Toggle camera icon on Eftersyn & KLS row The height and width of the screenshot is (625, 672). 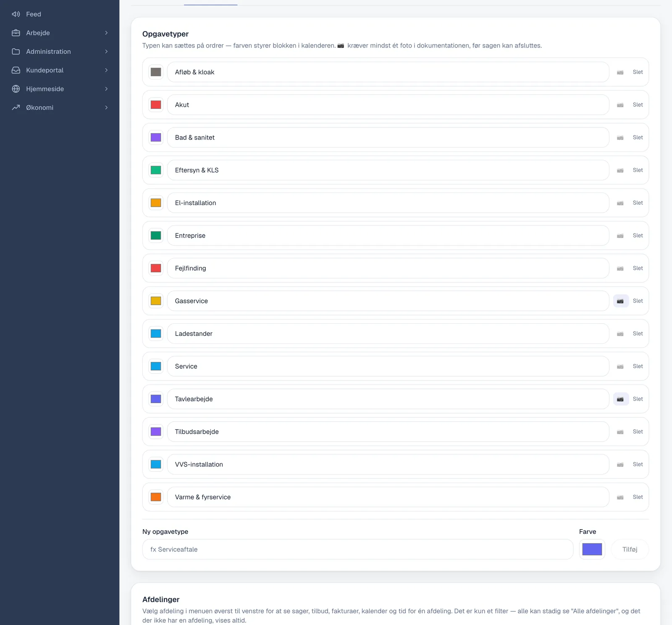(620, 170)
